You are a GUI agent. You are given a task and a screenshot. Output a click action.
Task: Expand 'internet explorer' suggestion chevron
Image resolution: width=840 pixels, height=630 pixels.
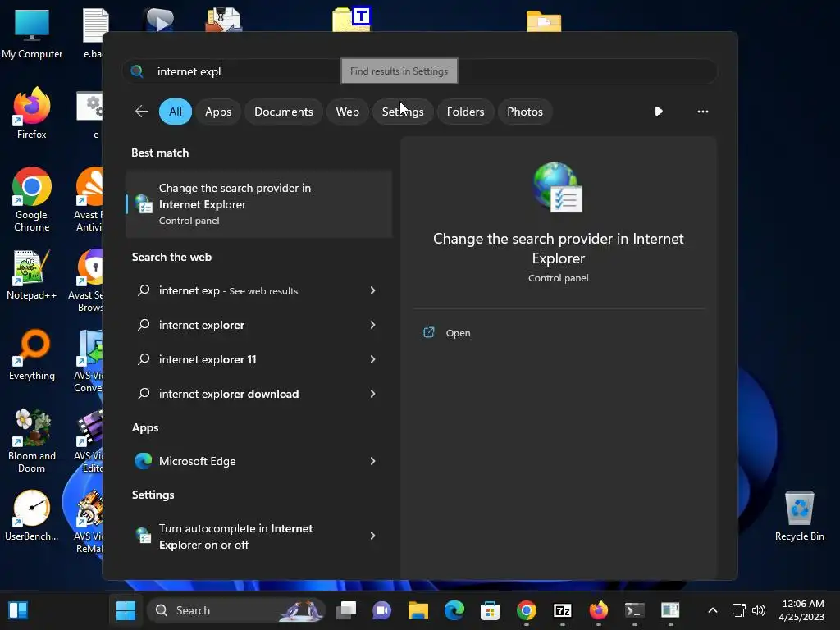pos(372,325)
